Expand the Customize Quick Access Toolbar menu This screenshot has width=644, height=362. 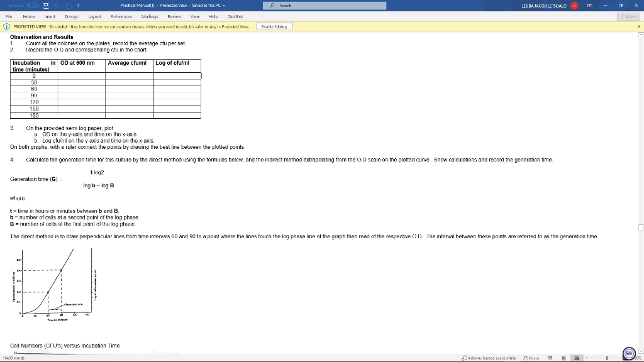click(78, 6)
